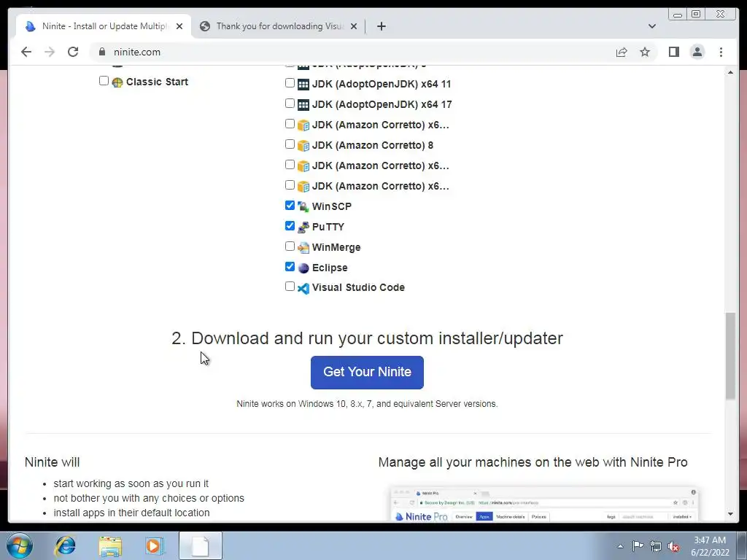Click the Eclipse label
Viewport: 747px width, 560px height.
[330, 268]
